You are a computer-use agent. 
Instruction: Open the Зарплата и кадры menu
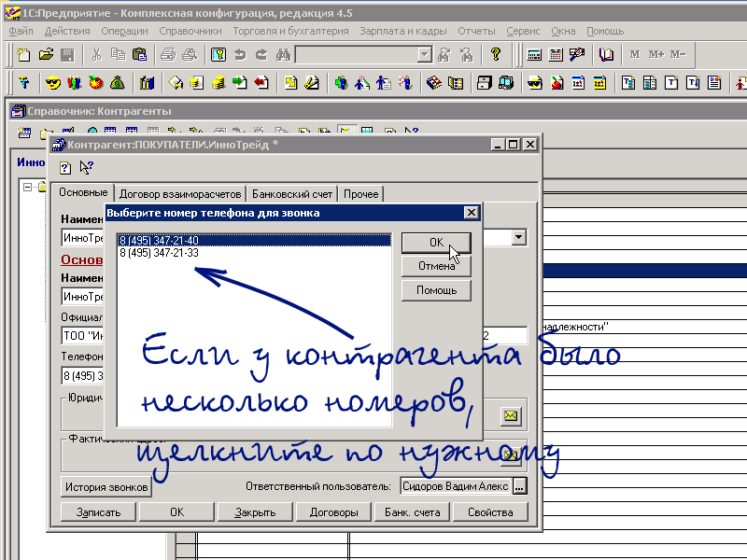tap(403, 31)
